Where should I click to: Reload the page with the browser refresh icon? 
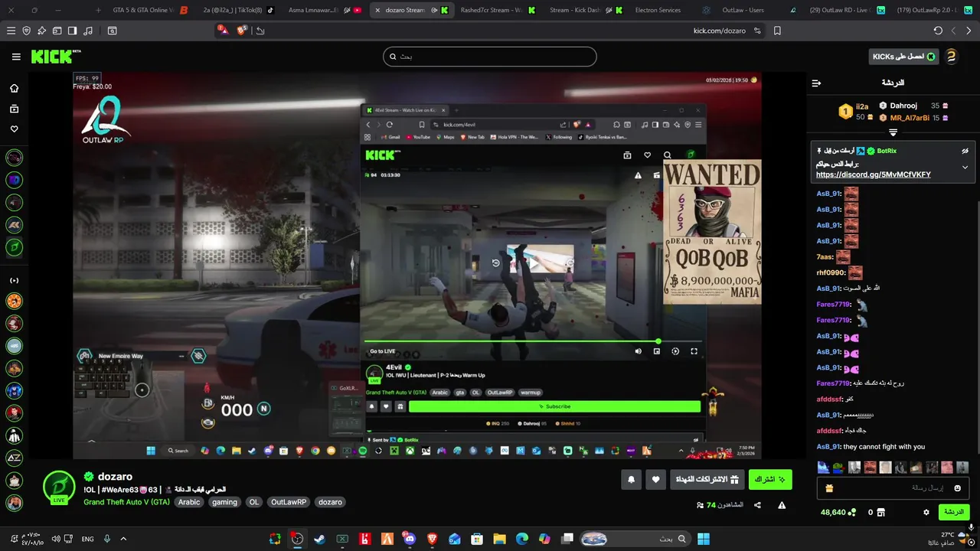coord(938,31)
